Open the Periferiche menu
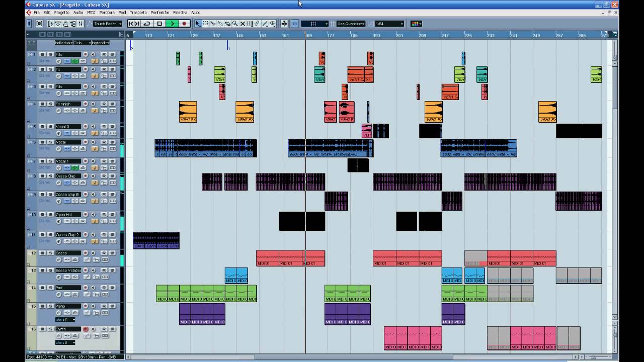This screenshot has width=644, height=362. click(160, 12)
